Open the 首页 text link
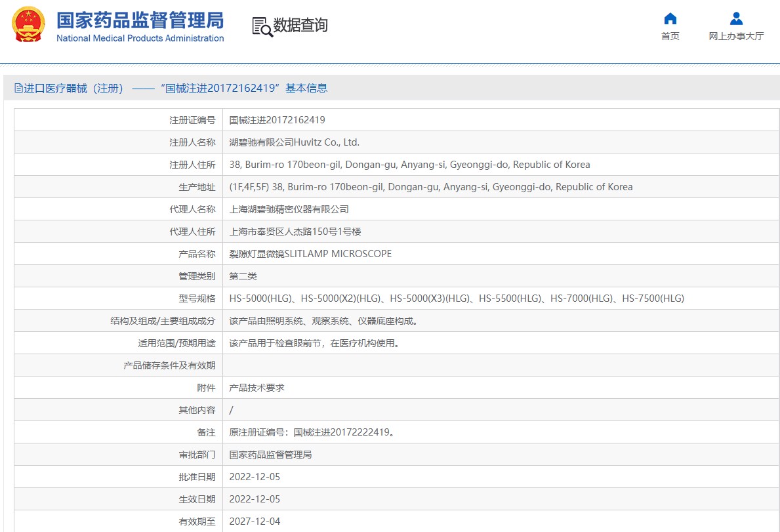 (670, 37)
